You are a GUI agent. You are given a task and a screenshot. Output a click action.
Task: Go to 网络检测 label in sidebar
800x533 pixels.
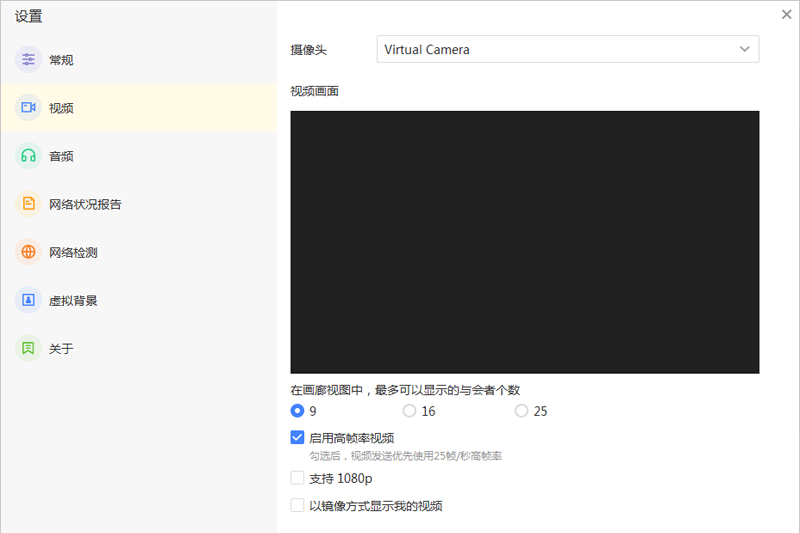(x=73, y=252)
